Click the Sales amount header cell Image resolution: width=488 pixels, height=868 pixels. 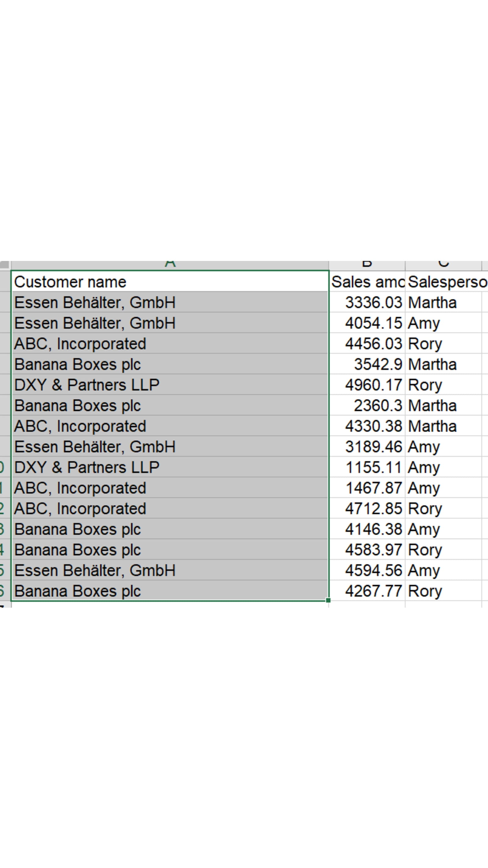[367, 282]
